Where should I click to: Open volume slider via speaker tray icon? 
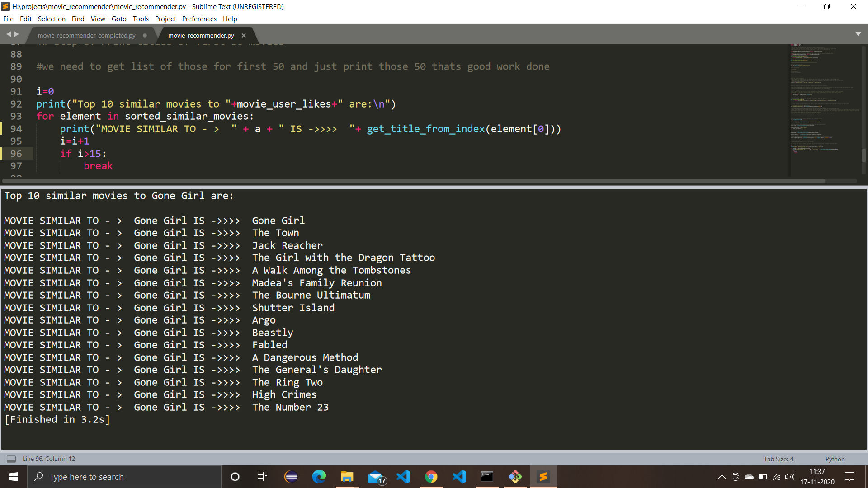coord(790,477)
